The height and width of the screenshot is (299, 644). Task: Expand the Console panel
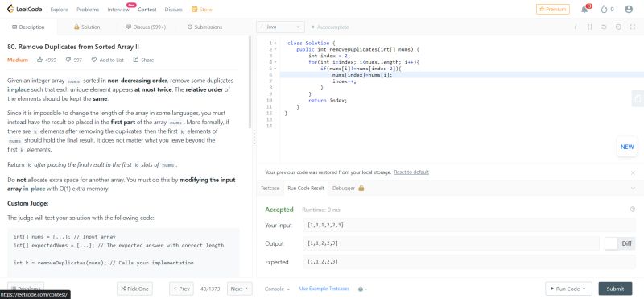point(277,289)
